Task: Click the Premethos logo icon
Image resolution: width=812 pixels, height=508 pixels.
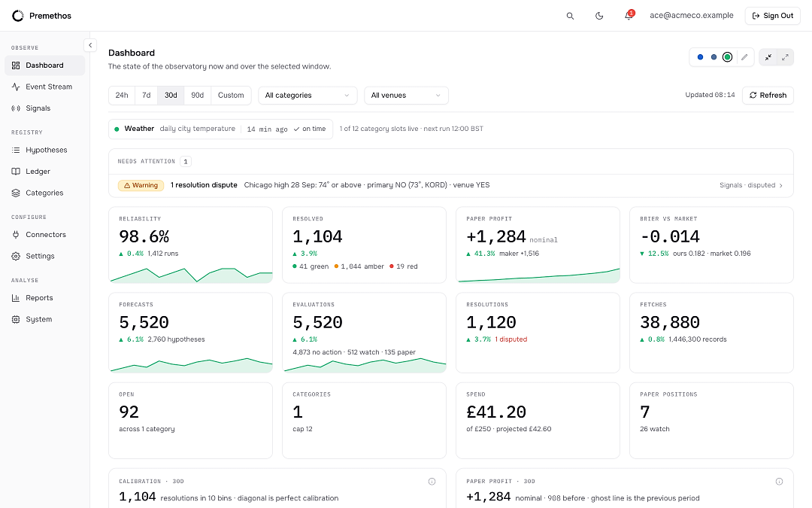Action: (17, 16)
